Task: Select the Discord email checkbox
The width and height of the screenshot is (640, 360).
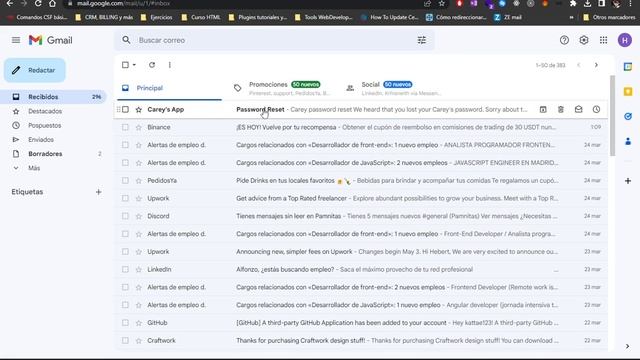Action: (125, 216)
